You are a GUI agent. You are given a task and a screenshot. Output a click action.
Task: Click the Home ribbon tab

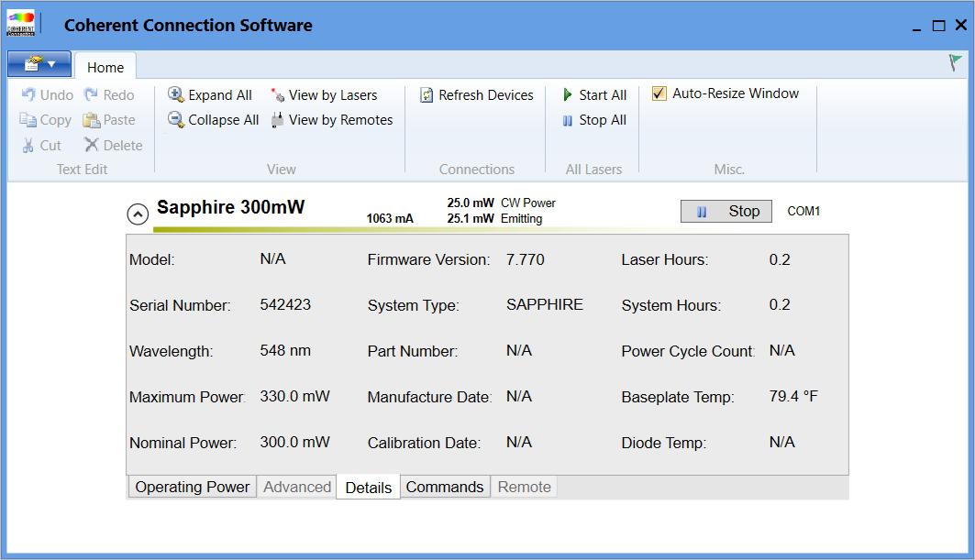105,67
